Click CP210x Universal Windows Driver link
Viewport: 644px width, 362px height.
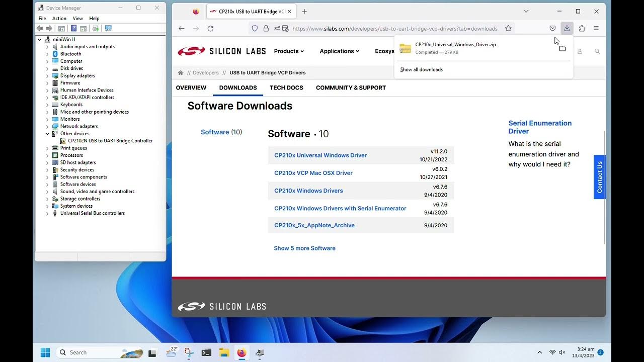pyautogui.click(x=320, y=155)
